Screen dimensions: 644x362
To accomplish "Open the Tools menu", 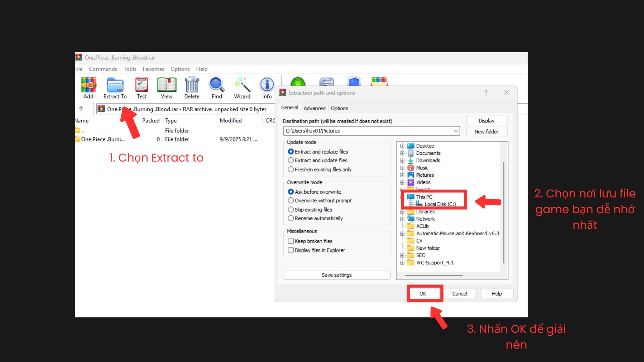I will click(130, 69).
